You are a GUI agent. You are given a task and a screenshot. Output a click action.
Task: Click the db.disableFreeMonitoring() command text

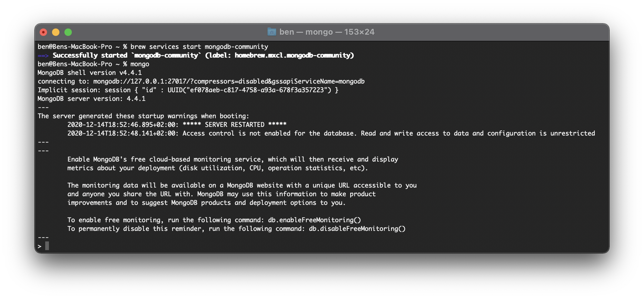[x=357, y=229]
